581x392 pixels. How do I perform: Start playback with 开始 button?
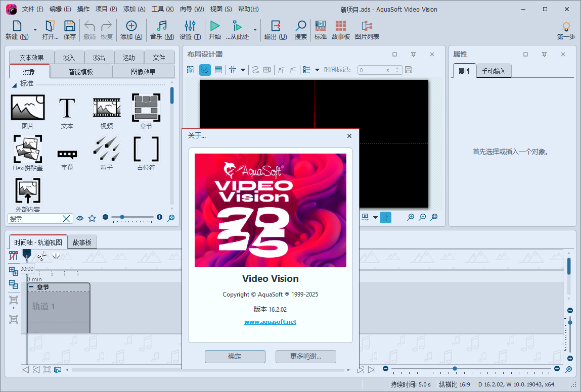(215, 30)
